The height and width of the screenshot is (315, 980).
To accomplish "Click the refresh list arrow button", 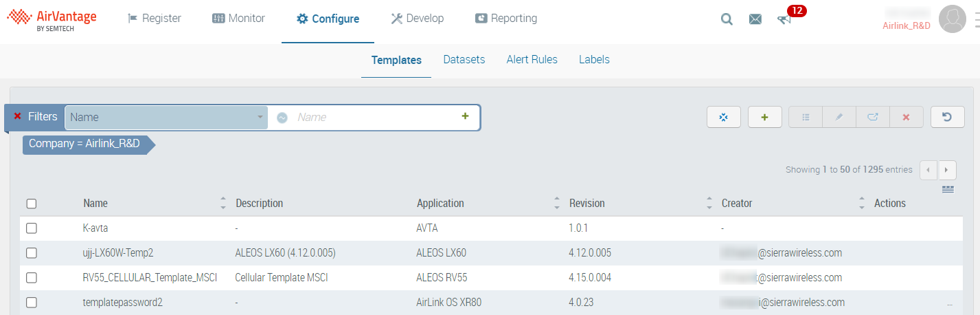I will [x=947, y=118].
